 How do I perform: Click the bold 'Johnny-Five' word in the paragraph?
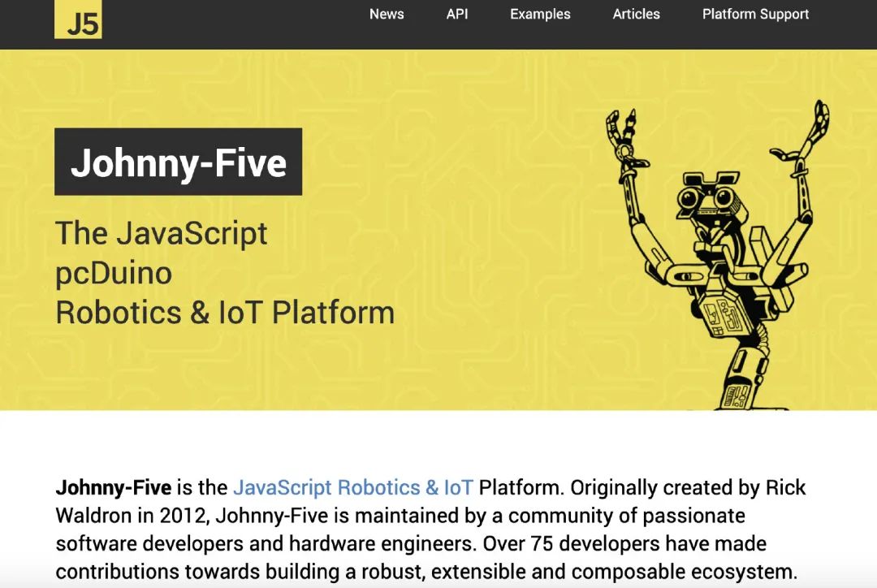point(114,487)
